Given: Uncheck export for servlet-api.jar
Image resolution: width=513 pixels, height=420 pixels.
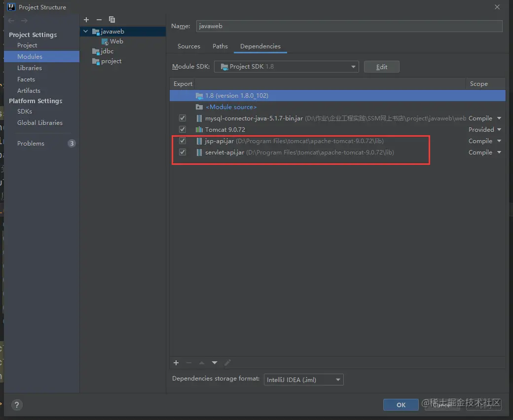Looking at the screenshot, I should [182, 153].
